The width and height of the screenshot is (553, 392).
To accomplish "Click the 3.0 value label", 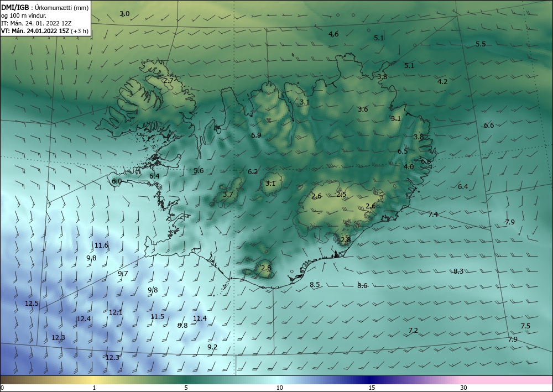I will [124, 14].
